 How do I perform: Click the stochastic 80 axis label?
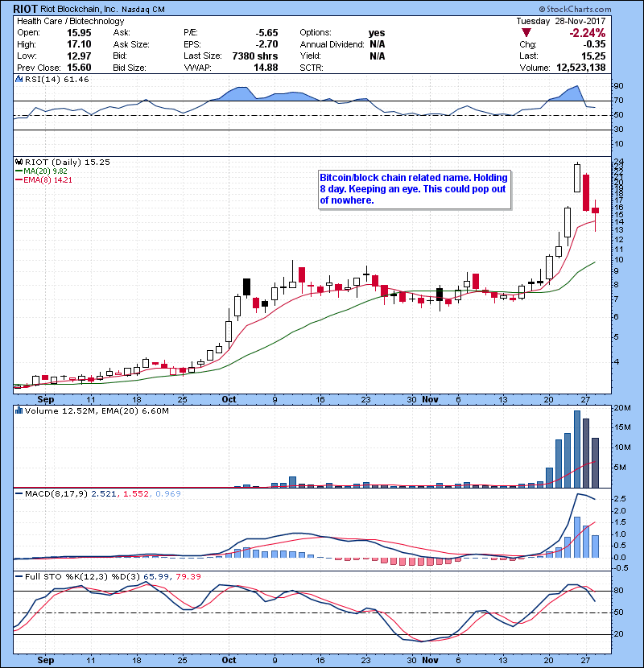coord(618,591)
